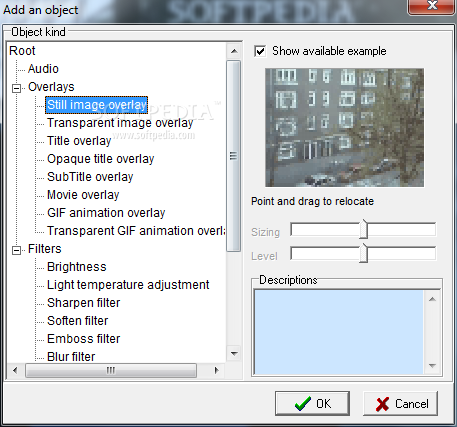Image resolution: width=457 pixels, height=427 pixels.
Task: Select Transparent GIF animation overlay entry
Action: pyautogui.click(x=136, y=231)
